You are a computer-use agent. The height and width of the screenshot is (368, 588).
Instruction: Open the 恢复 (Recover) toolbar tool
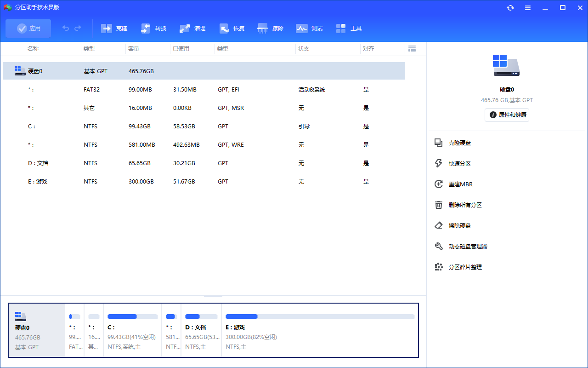(232, 28)
